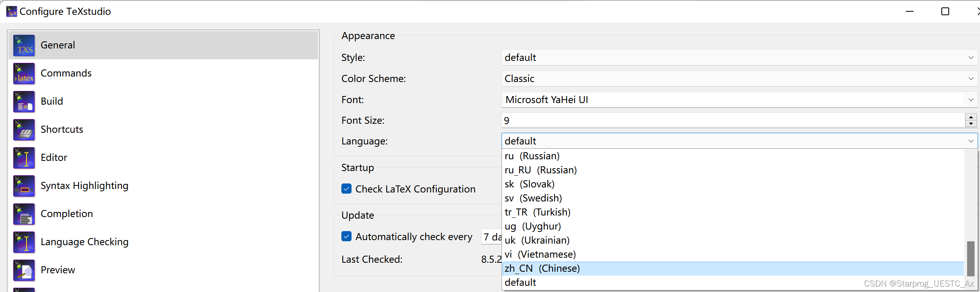Increase font size with up arrow
The image size is (980, 292).
tap(971, 117)
